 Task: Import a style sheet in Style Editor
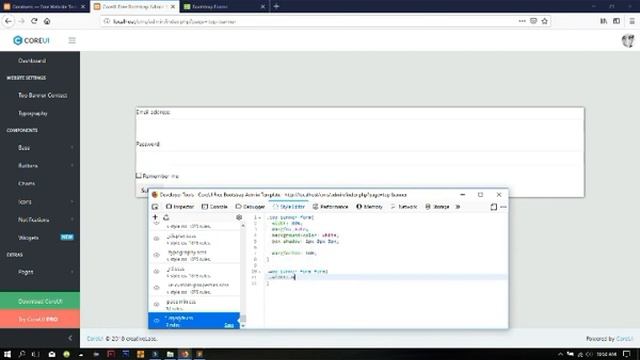pos(166,217)
